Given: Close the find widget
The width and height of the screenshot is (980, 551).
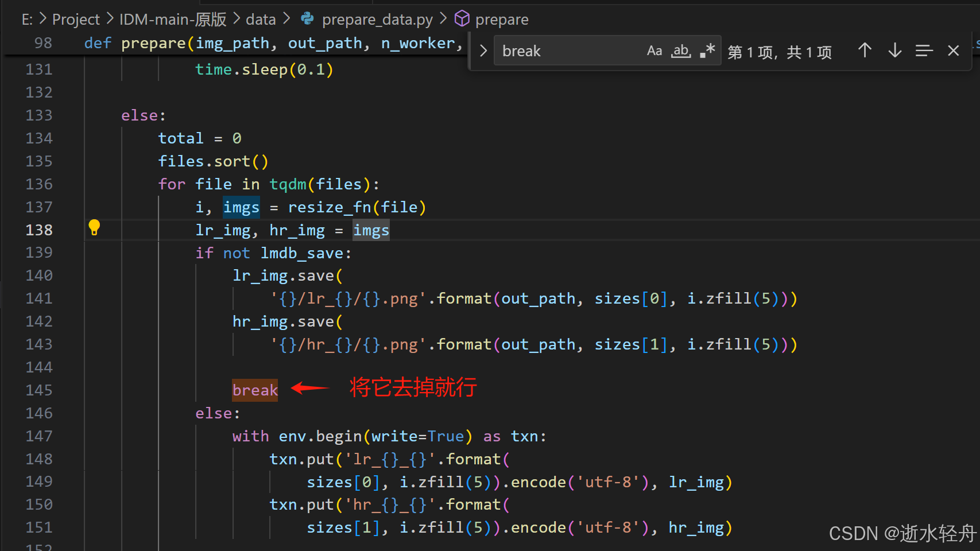Looking at the screenshot, I should click(x=954, y=51).
